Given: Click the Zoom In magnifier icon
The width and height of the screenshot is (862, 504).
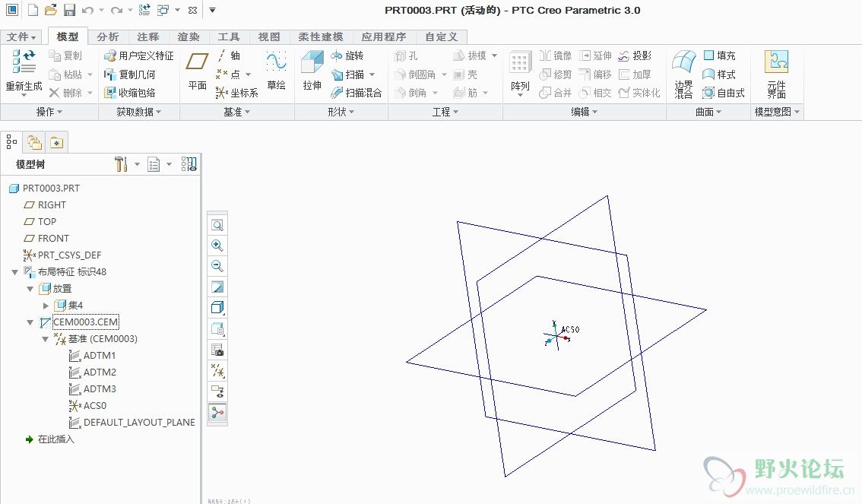Looking at the screenshot, I should pyautogui.click(x=217, y=246).
